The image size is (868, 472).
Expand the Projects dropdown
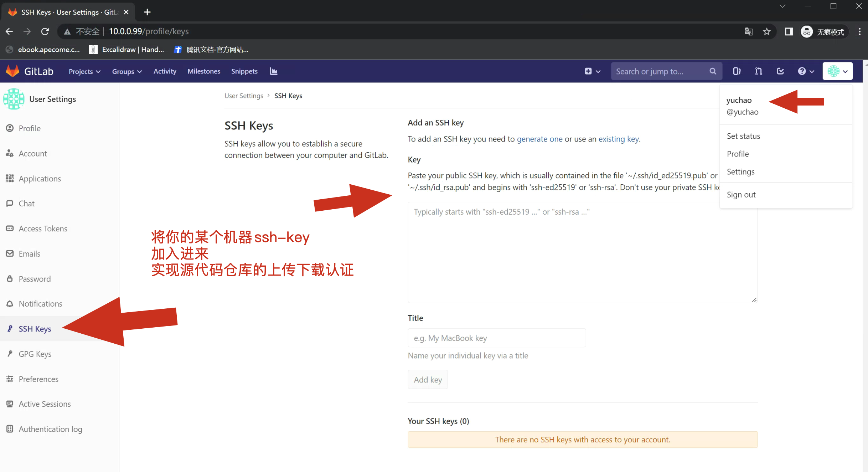tap(84, 71)
